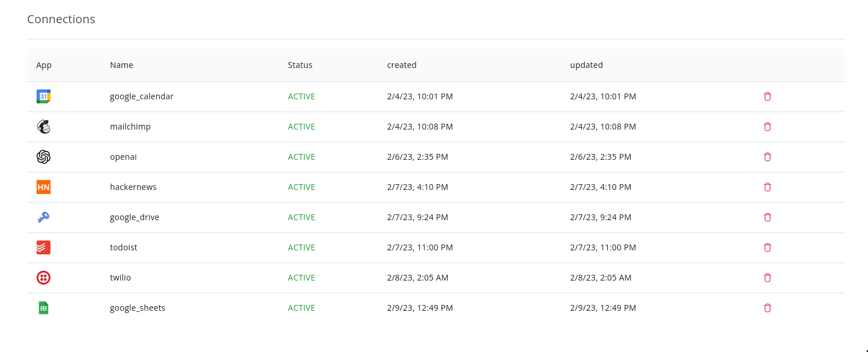Click the updated column header
This screenshot has width=868, height=352.
pyautogui.click(x=586, y=65)
